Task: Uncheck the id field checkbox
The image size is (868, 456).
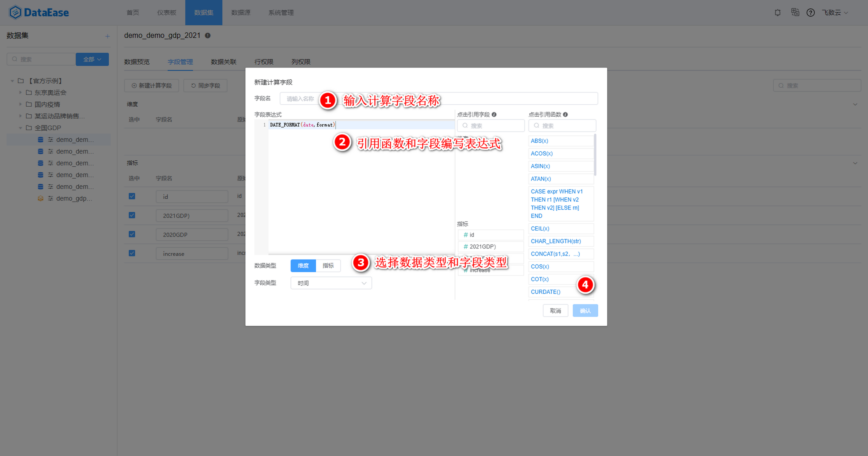Action: click(x=132, y=196)
